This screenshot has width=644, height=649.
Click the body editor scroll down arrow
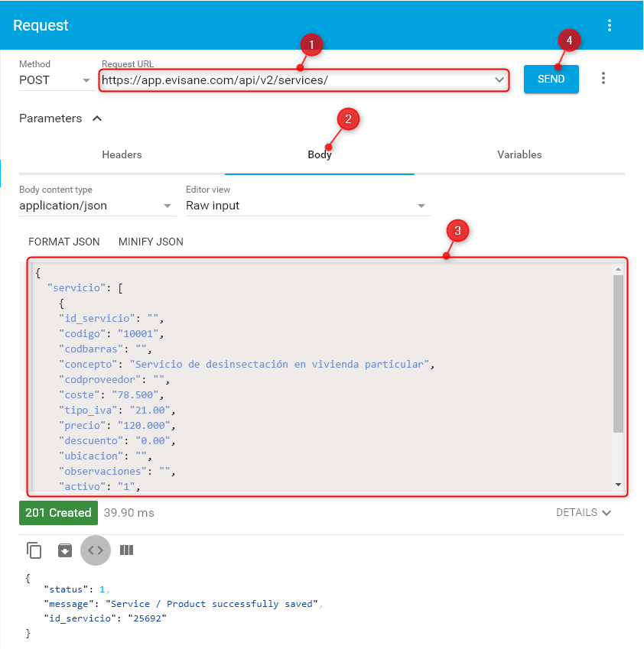coord(618,485)
